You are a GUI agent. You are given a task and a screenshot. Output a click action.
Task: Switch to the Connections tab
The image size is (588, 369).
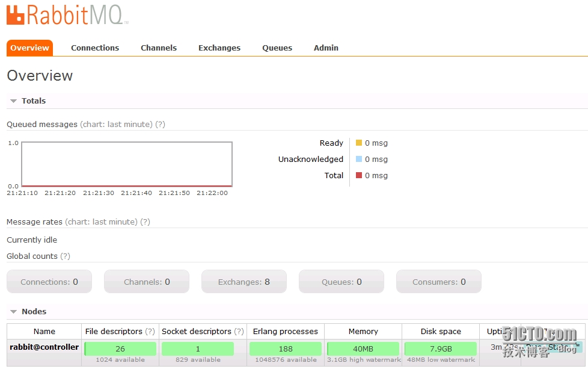(x=95, y=48)
